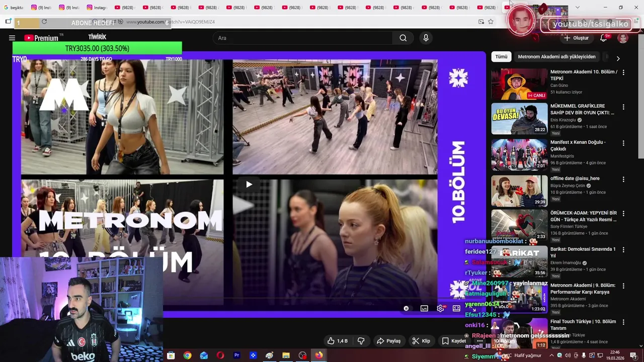Open the YouTube hamburger guide menu
The height and width of the screenshot is (362, 644).
[x=12, y=38]
